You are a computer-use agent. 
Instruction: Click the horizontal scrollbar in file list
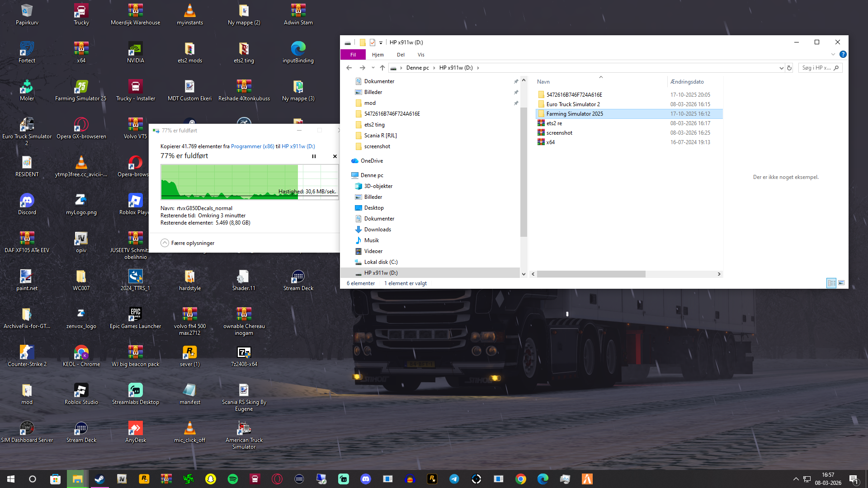pos(591,274)
